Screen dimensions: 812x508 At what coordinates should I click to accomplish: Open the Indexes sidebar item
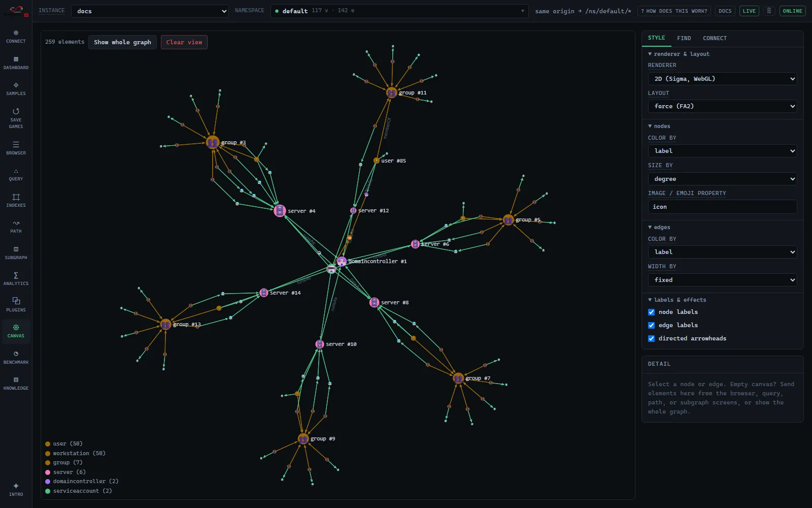(x=16, y=201)
